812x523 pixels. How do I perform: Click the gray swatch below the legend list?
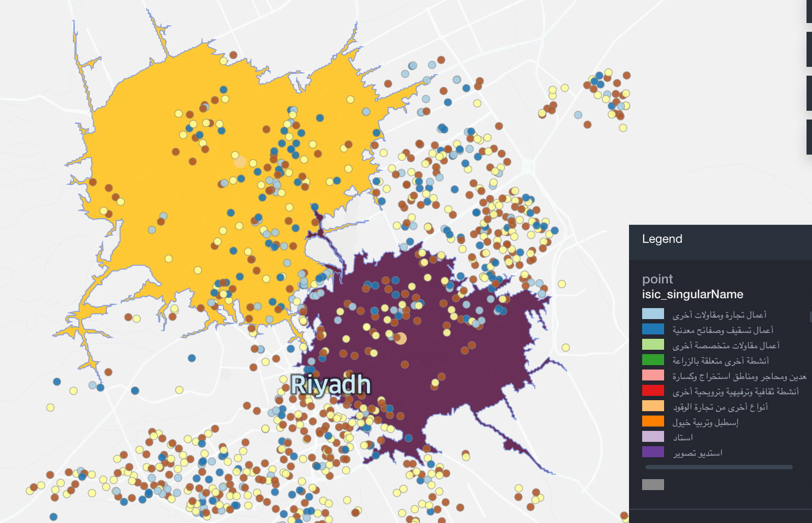(x=653, y=485)
